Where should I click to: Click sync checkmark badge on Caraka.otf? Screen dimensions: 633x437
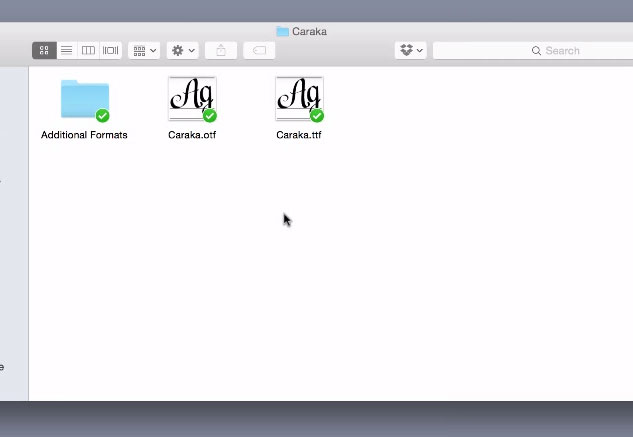click(x=210, y=116)
